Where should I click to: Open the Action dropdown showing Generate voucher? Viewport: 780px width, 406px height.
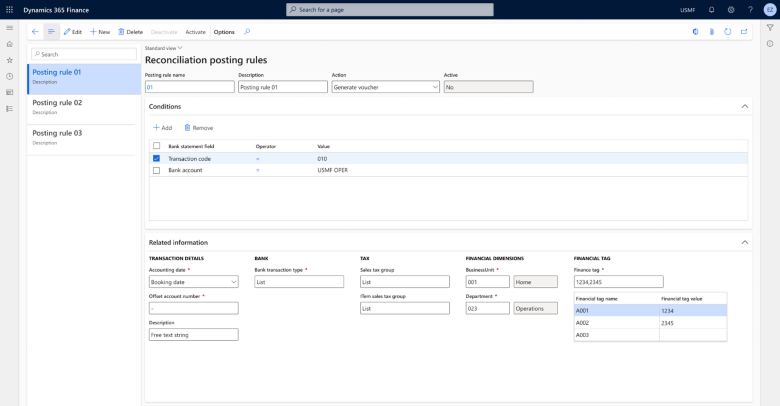pos(386,87)
